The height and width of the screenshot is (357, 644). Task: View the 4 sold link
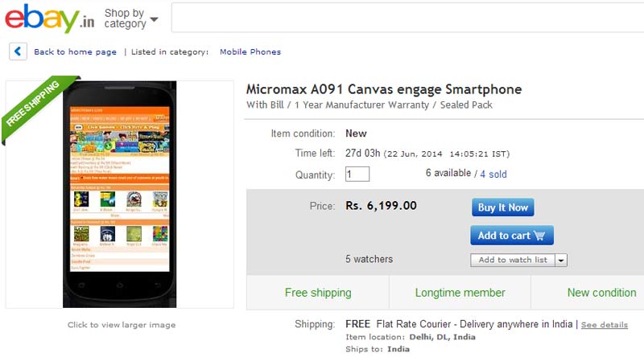pos(493,174)
